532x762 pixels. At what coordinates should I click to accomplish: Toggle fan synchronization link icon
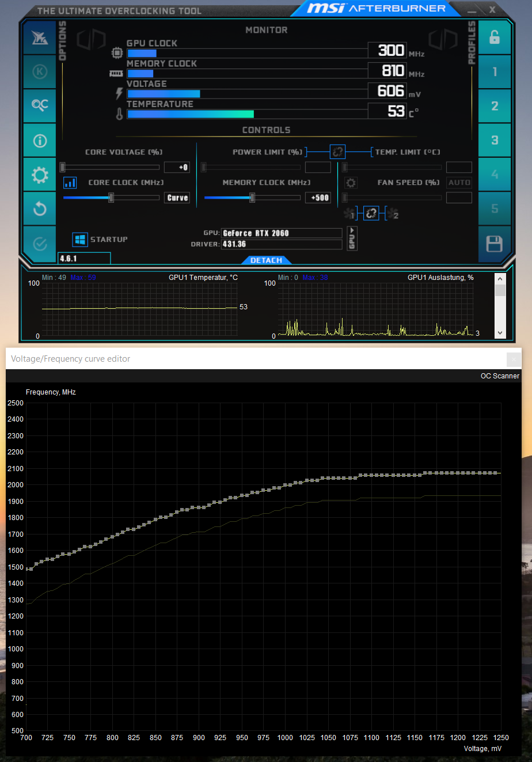click(x=371, y=214)
